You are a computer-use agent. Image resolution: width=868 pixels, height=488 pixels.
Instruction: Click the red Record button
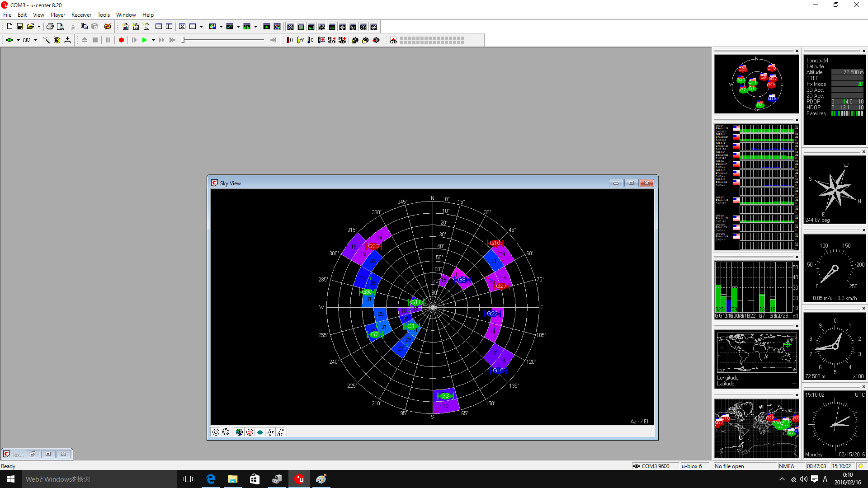[121, 40]
